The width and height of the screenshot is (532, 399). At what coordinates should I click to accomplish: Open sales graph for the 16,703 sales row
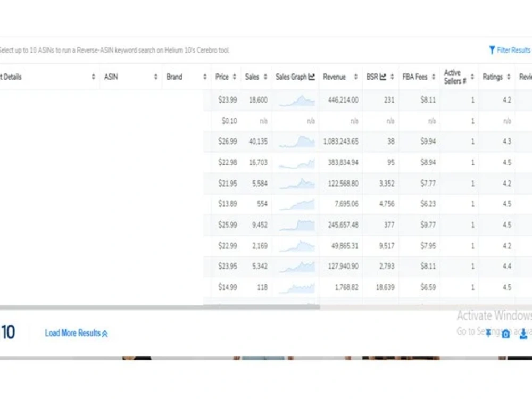pyautogui.click(x=297, y=163)
